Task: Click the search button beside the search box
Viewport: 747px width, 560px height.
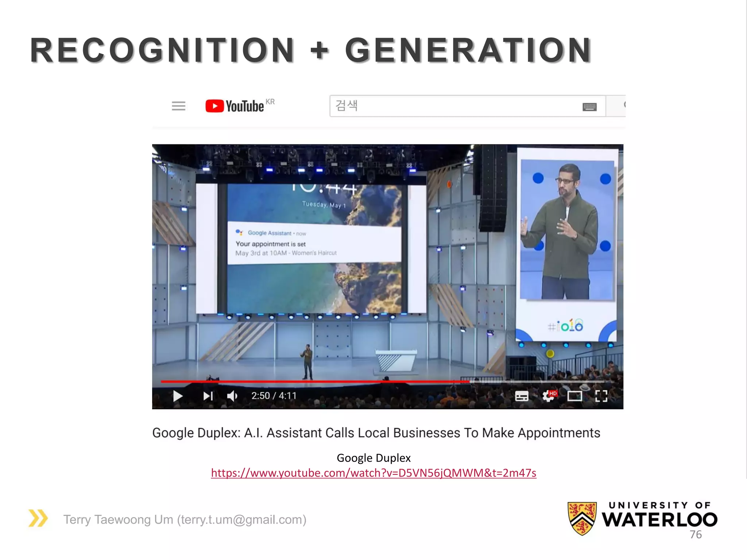Action: click(616, 106)
